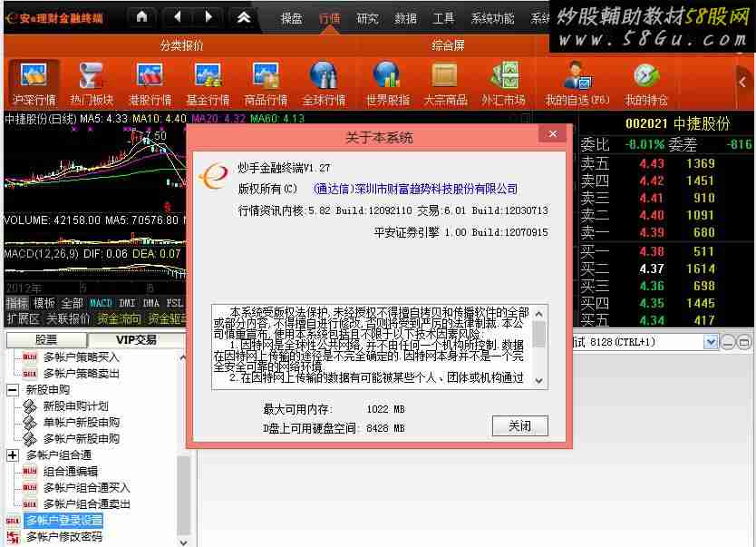Image resolution: width=756 pixels, height=547 pixels.
Task: Open the 关联报价 tab
Action: tap(68, 318)
